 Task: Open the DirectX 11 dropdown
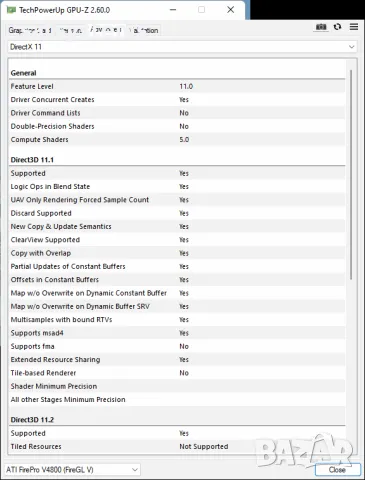tap(182, 47)
